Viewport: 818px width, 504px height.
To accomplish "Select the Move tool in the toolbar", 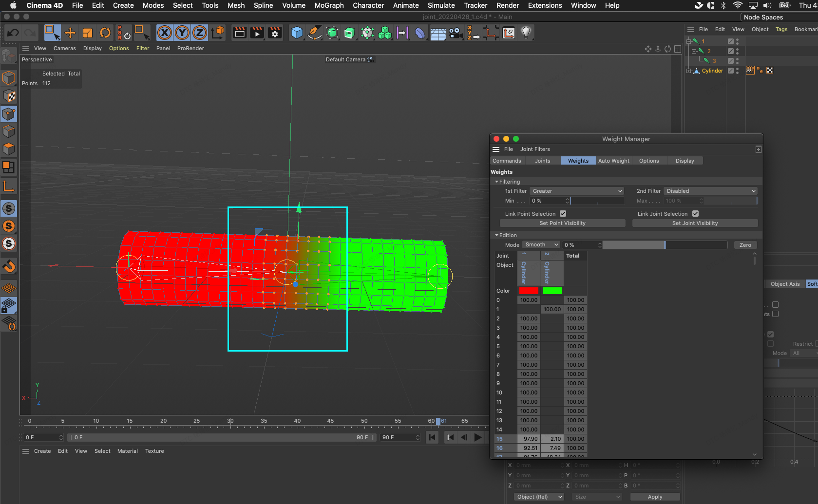I will (70, 33).
